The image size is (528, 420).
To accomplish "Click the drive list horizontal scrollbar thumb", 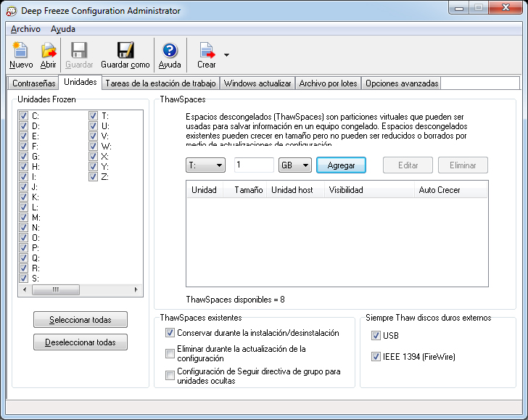I will (56, 289).
